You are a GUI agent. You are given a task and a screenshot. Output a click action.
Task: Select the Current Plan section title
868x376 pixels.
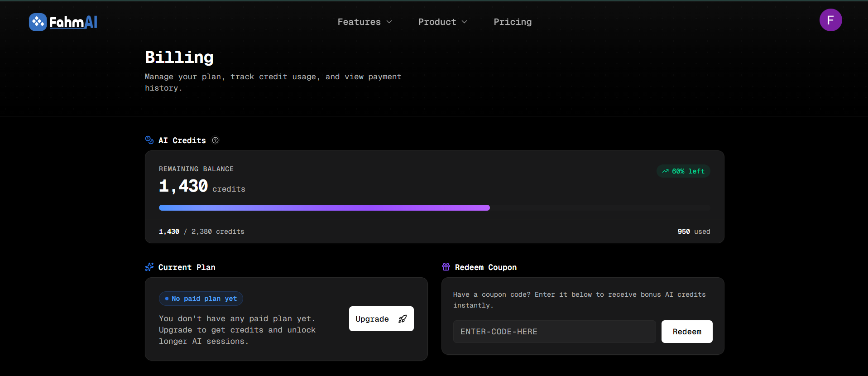coord(187,267)
